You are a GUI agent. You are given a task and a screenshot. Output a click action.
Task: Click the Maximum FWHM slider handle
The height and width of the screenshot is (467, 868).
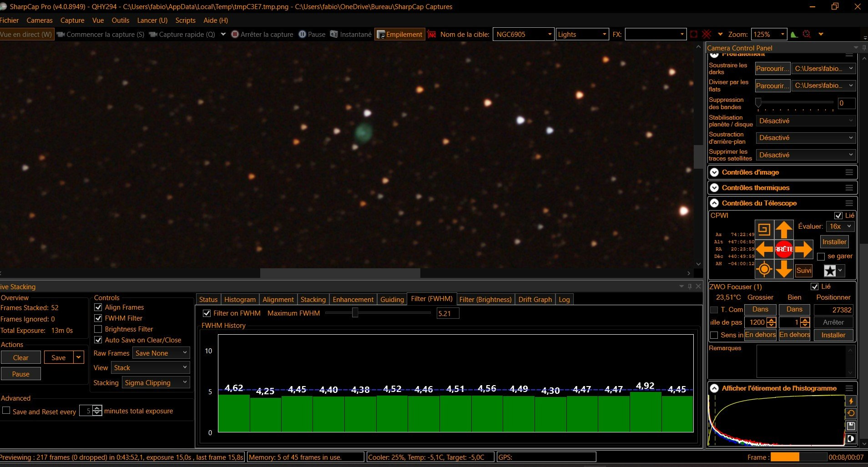coord(355,313)
